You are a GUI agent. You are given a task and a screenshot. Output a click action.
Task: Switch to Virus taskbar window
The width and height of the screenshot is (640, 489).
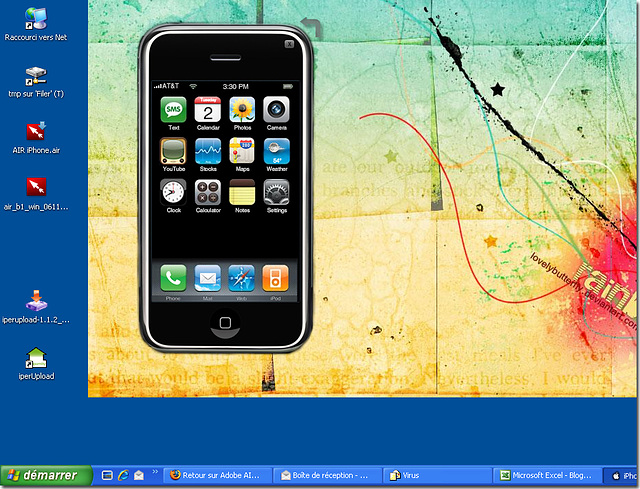[438, 476]
